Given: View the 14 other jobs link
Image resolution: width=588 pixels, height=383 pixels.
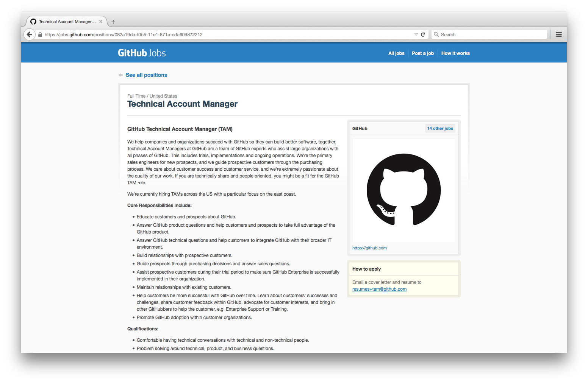Looking at the screenshot, I should (x=440, y=128).
